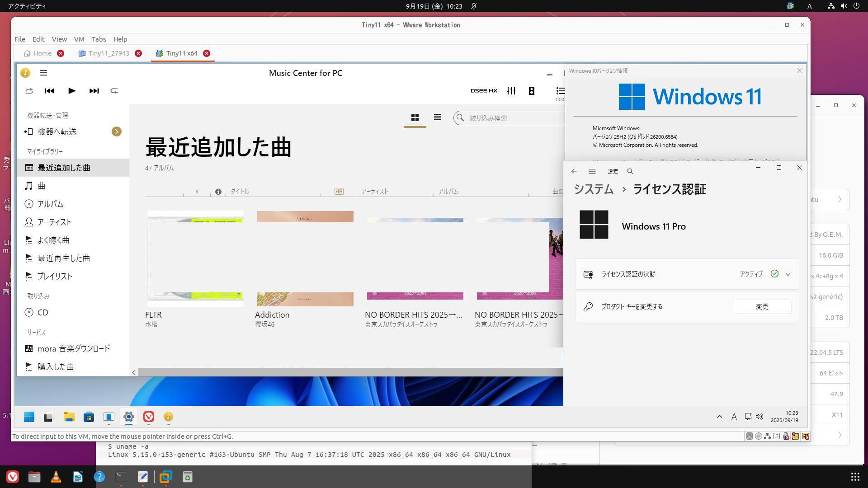Toggle DSEE HX sound enhancement
868x488 pixels.
click(484, 91)
